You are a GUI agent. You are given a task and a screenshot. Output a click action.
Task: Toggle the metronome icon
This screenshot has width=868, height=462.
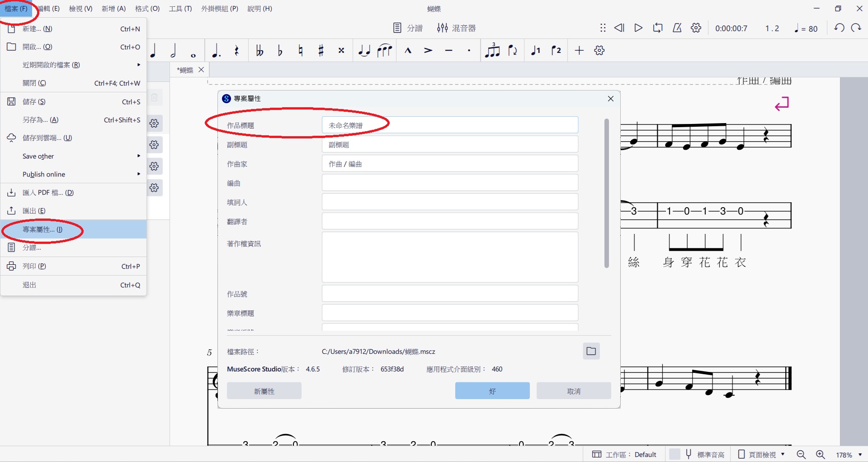pyautogui.click(x=677, y=28)
